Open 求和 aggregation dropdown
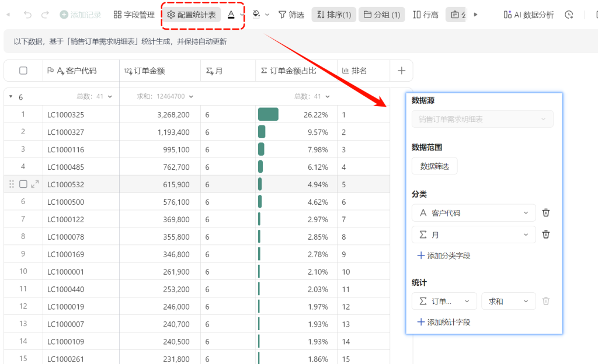 click(509, 301)
